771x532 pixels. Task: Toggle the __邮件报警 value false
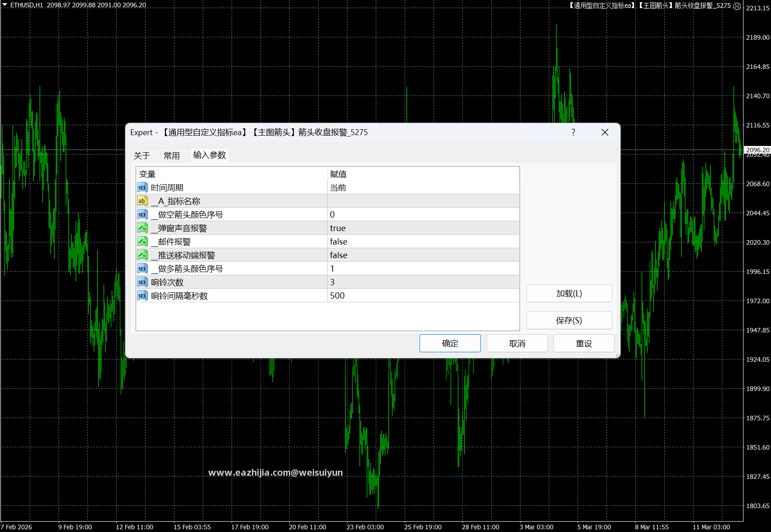tap(423, 241)
